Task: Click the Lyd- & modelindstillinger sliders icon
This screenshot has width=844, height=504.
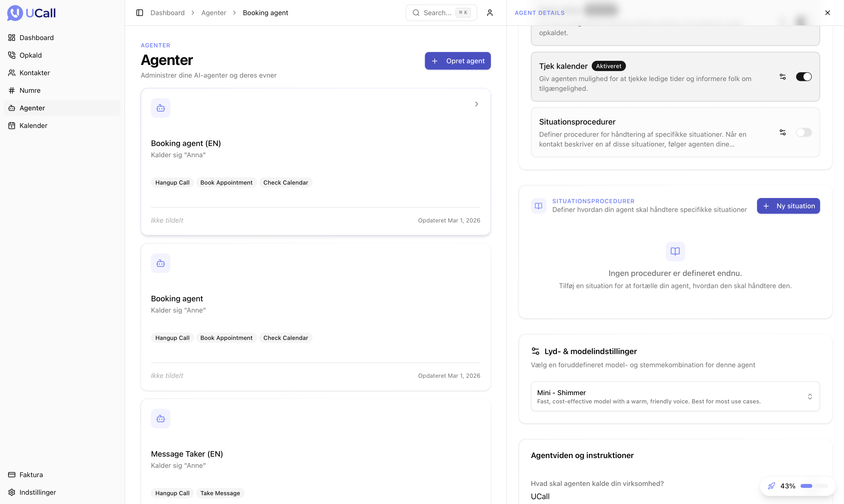Action: point(536,351)
